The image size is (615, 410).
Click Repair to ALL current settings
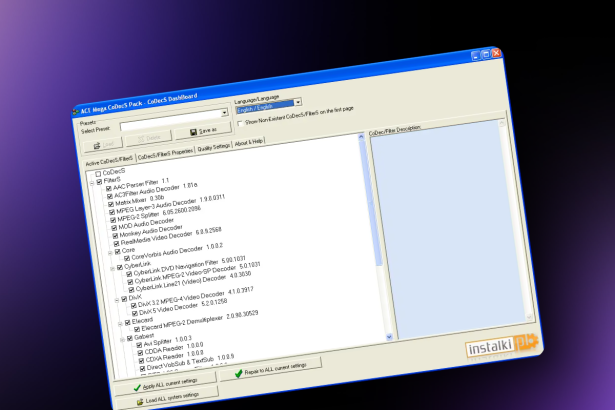click(271, 369)
